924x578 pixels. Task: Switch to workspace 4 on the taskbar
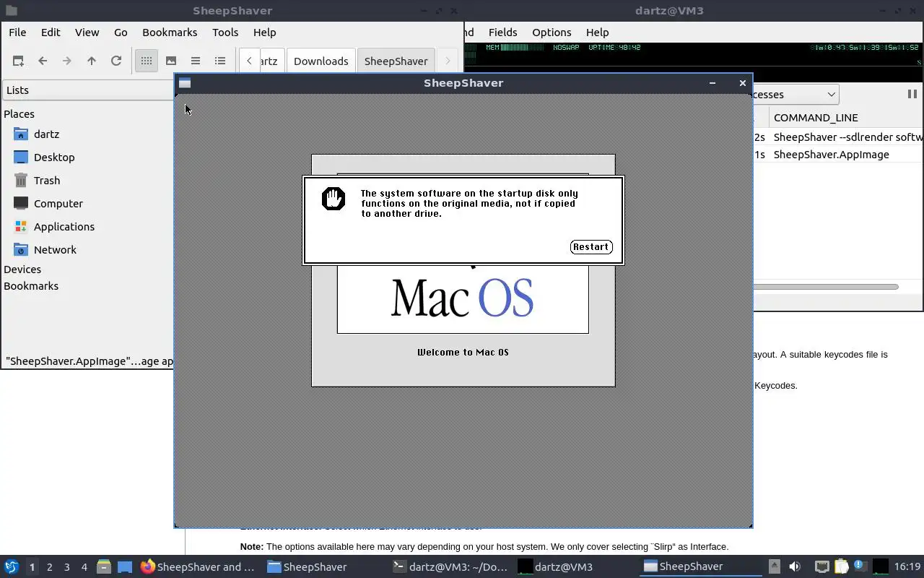[84, 567]
